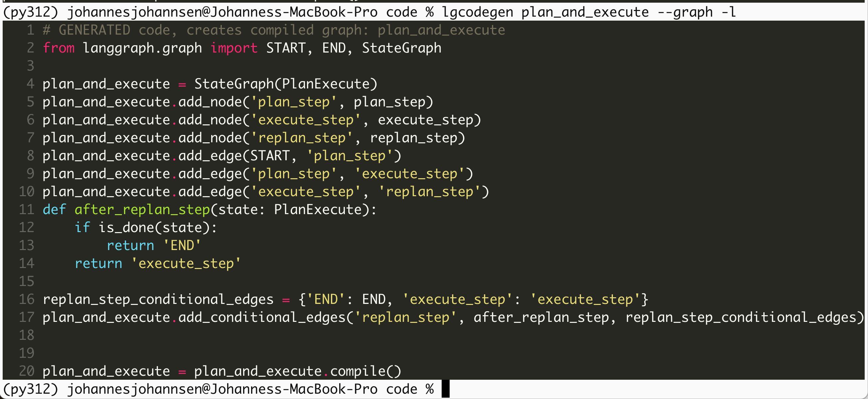Click replan_step_conditional_edges variable on line 16
868x399 pixels.
pyautogui.click(x=158, y=299)
